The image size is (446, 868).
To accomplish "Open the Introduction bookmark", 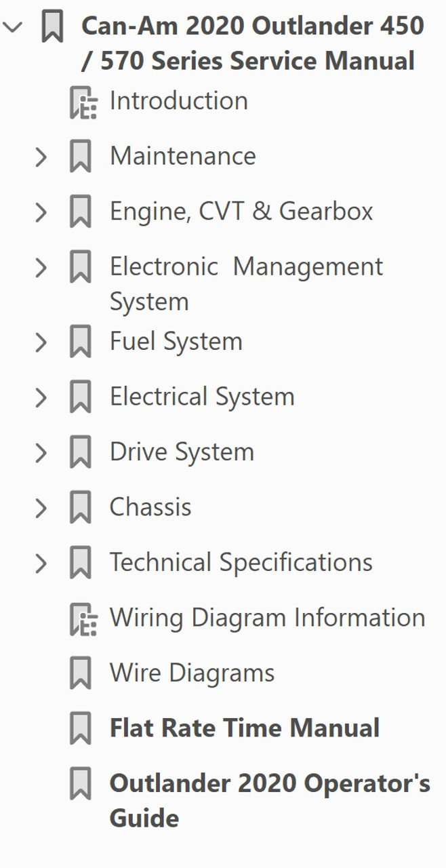I will pos(178,101).
